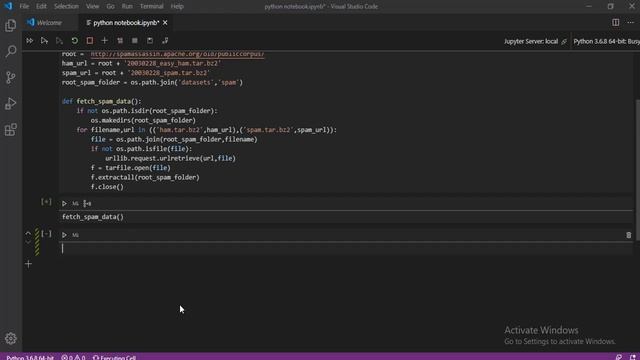Open the Help menu

tap(177, 7)
